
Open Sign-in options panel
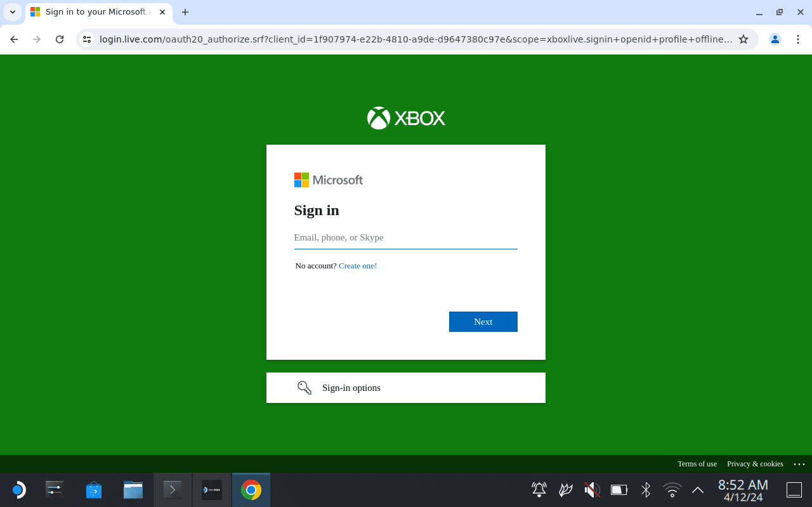pyautogui.click(x=406, y=388)
